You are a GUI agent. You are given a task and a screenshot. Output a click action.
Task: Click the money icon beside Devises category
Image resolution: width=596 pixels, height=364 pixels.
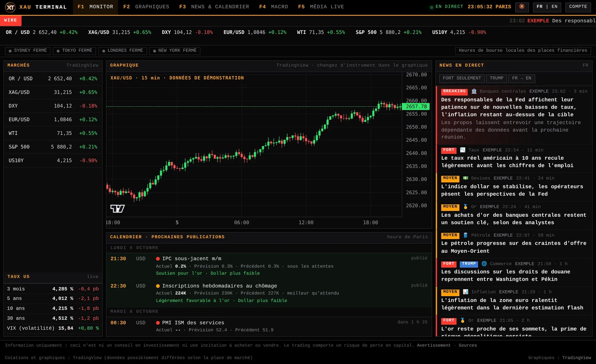[x=465, y=178]
